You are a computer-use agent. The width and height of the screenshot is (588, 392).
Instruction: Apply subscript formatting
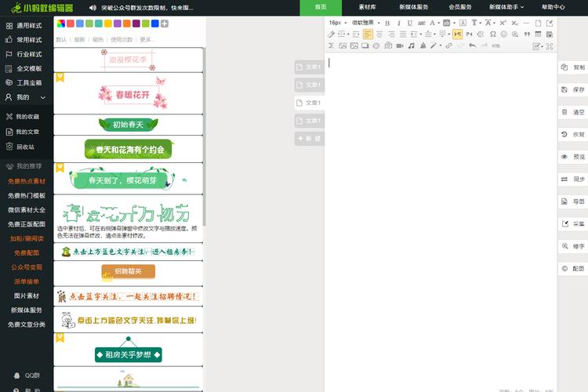514,23
